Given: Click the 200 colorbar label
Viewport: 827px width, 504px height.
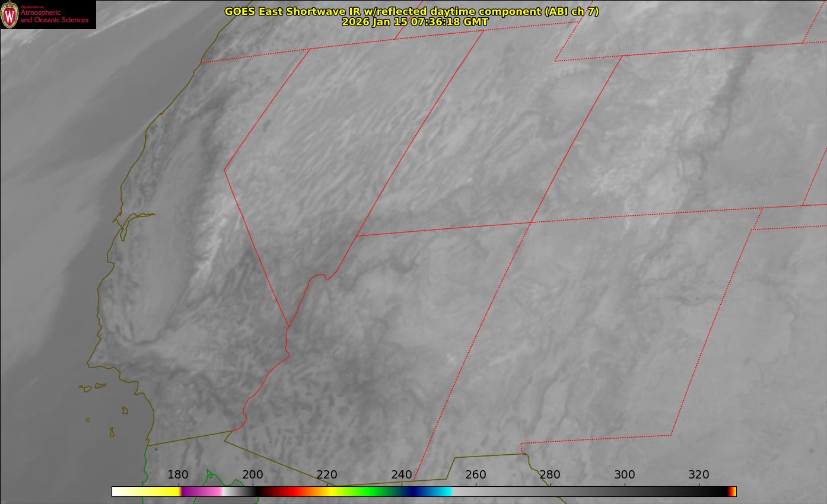Looking at the screenshot, I should tap(253, 474).
